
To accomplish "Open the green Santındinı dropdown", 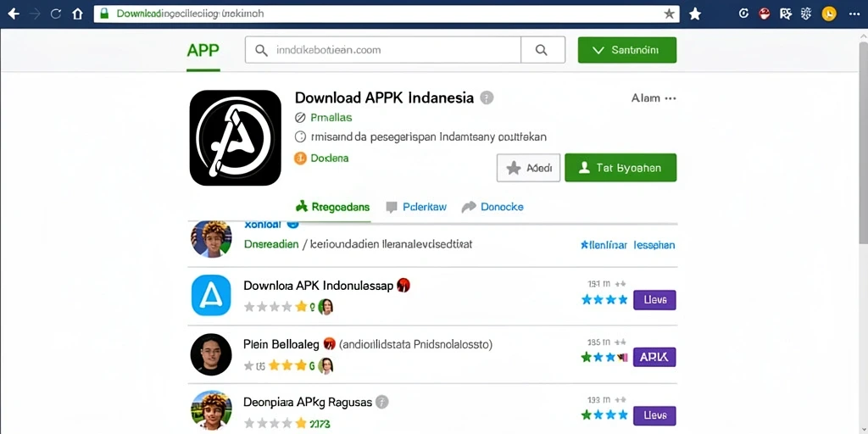I will (x=626, y=50).
